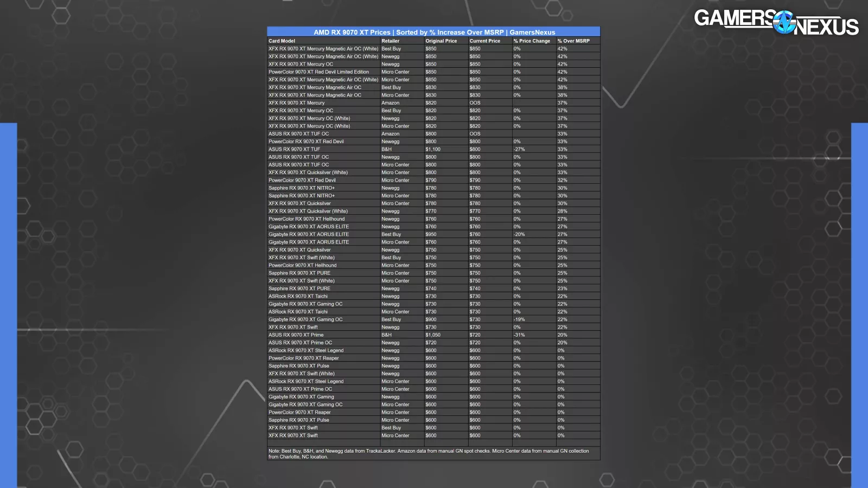Click the data source note text
Screen dimensions: 868x488
429,454
